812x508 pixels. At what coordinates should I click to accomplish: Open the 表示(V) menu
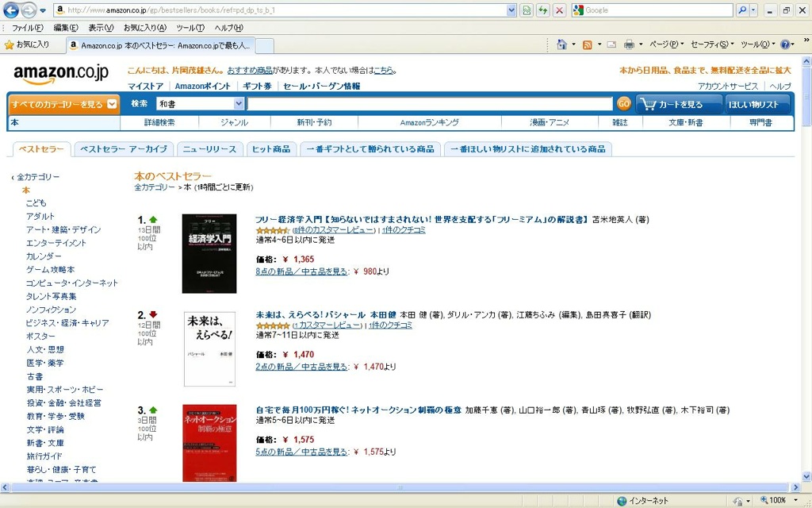point(101,28)
